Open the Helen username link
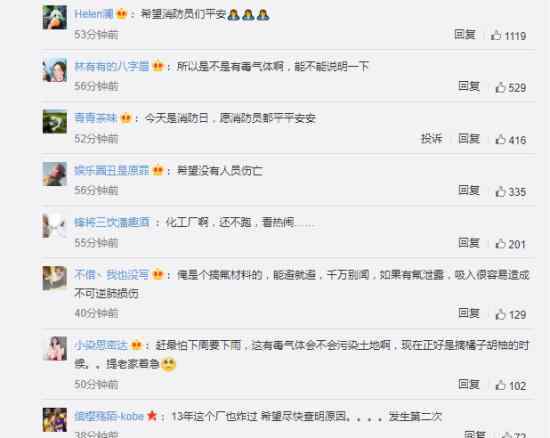The image size is (550, 438). (94, 14)
